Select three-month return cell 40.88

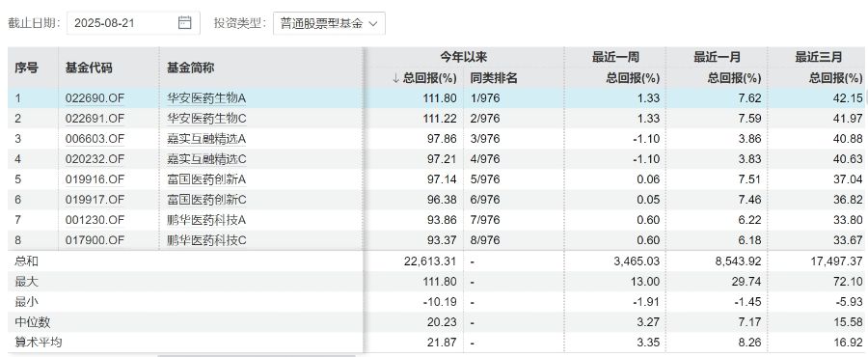click(x=848, y=139)
